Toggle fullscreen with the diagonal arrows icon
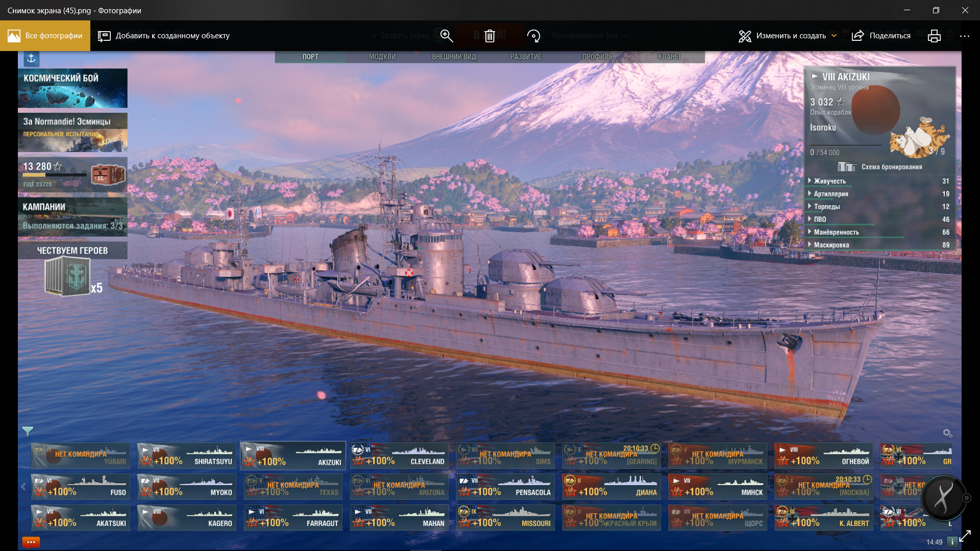Viewport: 980px width, 551px height. click(965, 536)
